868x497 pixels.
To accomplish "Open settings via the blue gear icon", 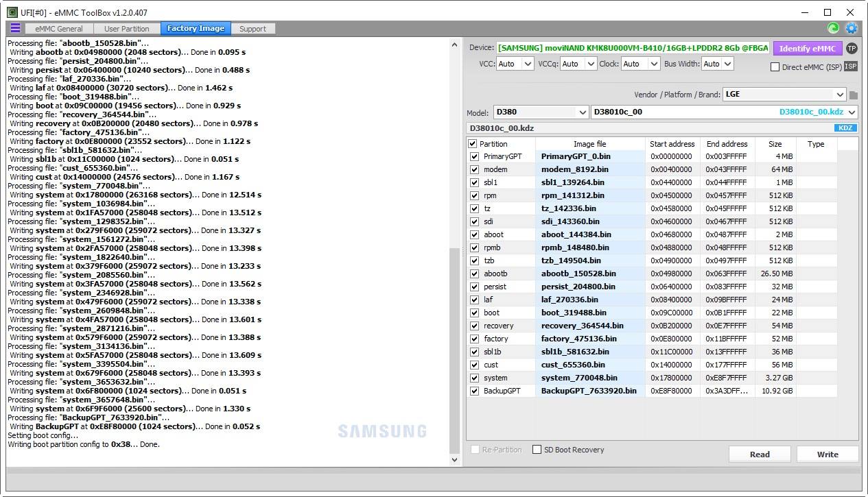I will [852, 28].
